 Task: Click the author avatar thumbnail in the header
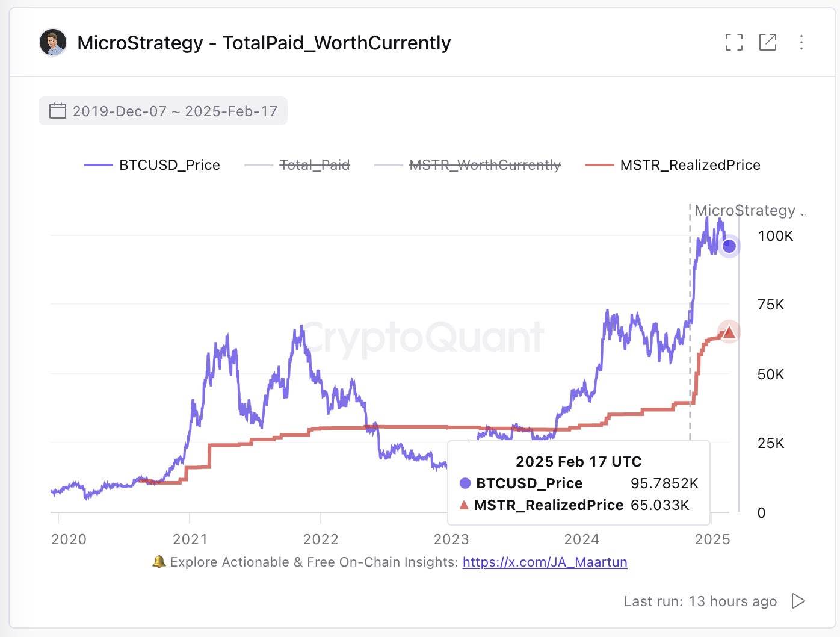click(53, 42)
